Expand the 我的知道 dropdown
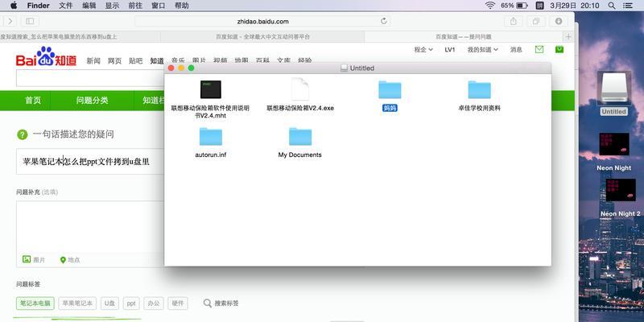The width and height of the screenshot is (644, 322). point(482,49)
